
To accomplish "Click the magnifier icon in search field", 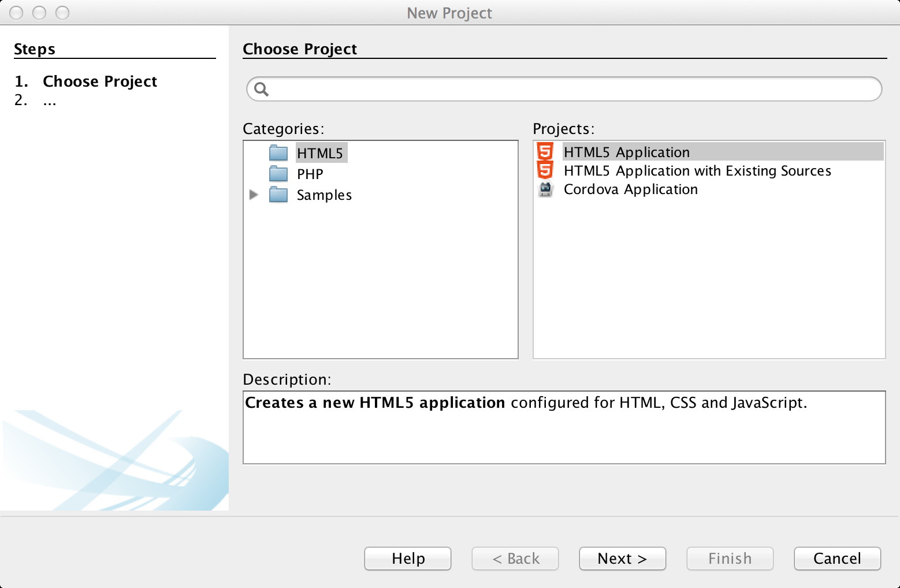I will click(262, 89).
